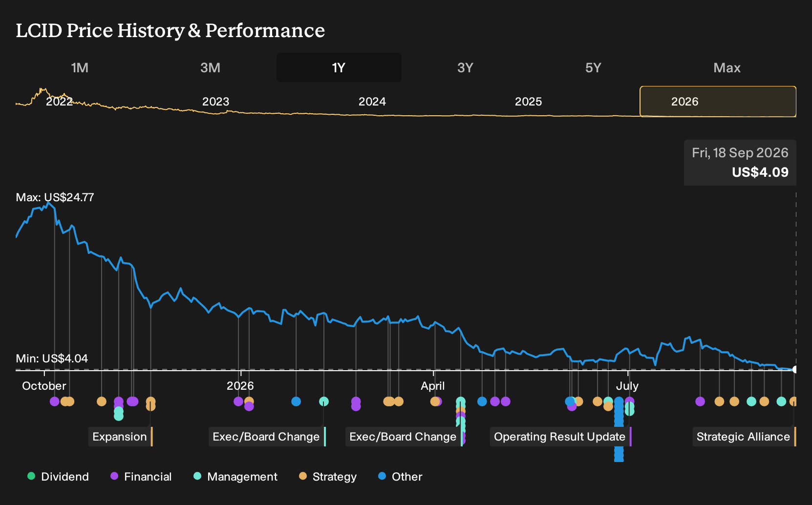Click the July axis label
Viewport: 812px width, 505px height.
click(x=627, y=386)
